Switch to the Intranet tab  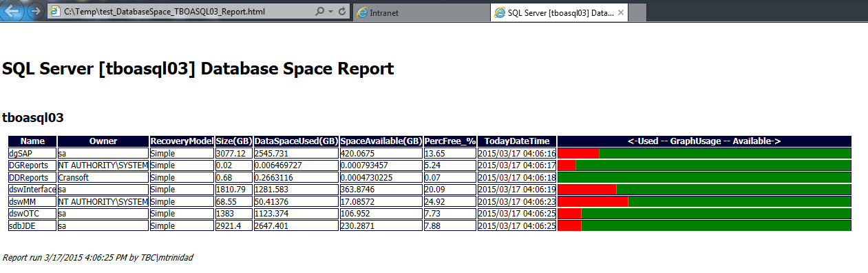coord(421,13)
